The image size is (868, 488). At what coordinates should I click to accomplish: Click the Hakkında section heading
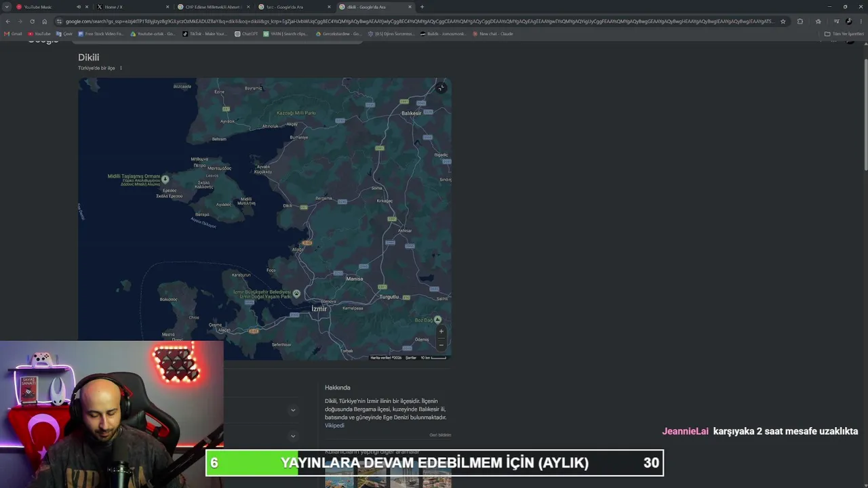click(337, 388)
